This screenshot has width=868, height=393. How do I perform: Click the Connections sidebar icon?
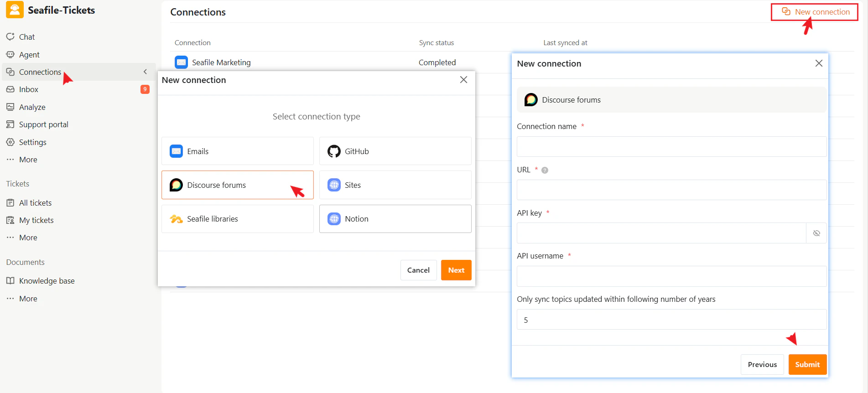pyautogui.click(x=10, y=72)
